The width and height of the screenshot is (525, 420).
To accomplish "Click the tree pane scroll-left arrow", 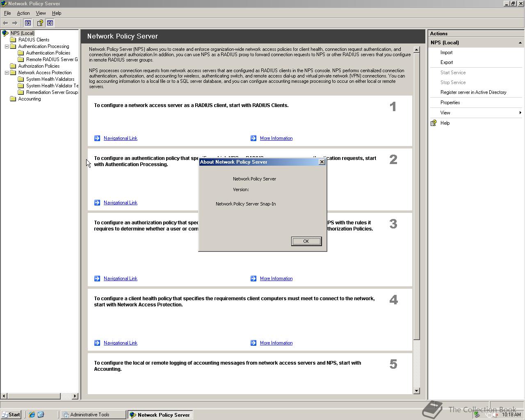I will 4,396.
